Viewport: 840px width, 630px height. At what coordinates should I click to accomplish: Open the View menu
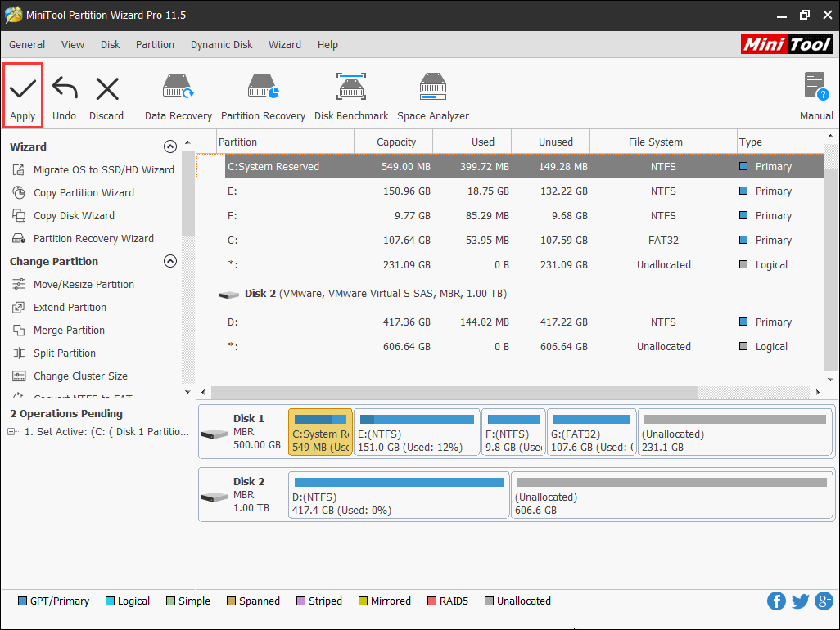[73, 45]
